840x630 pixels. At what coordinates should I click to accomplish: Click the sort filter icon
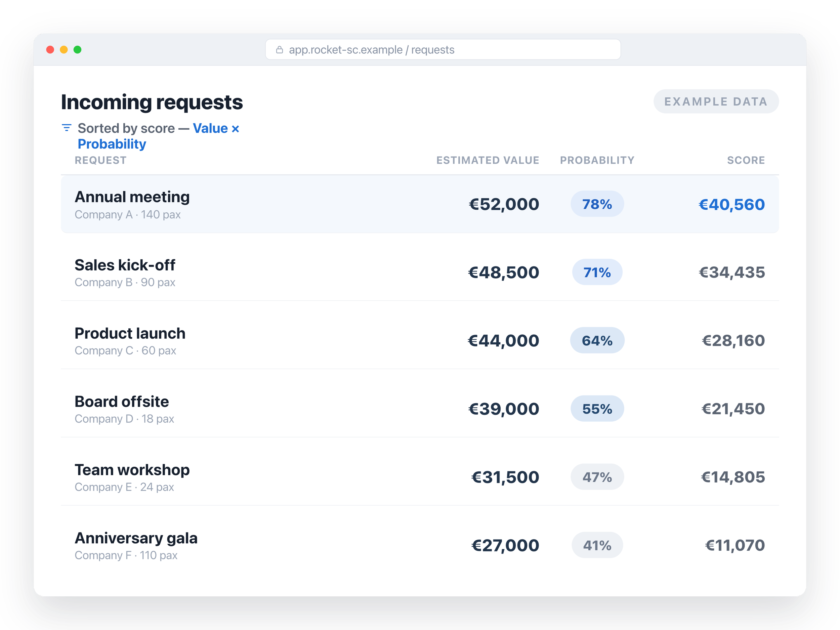point(67,128)
